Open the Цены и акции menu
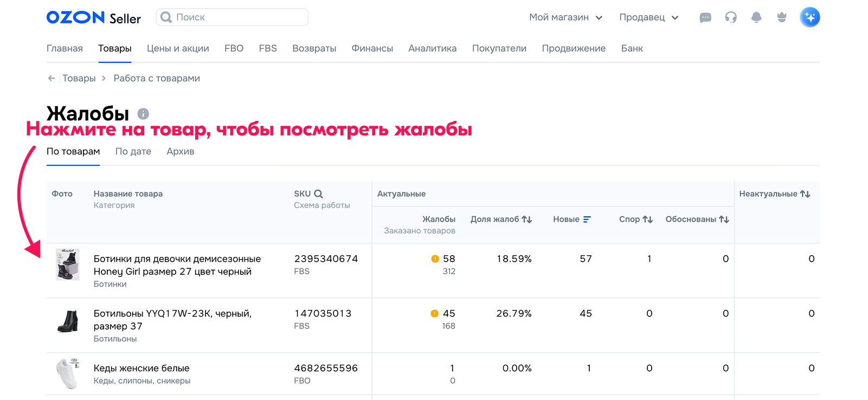 [x=178, y=49]
